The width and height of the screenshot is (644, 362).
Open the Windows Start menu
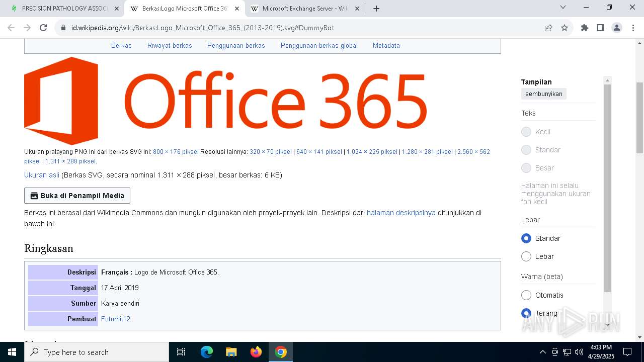pos(12,352)
